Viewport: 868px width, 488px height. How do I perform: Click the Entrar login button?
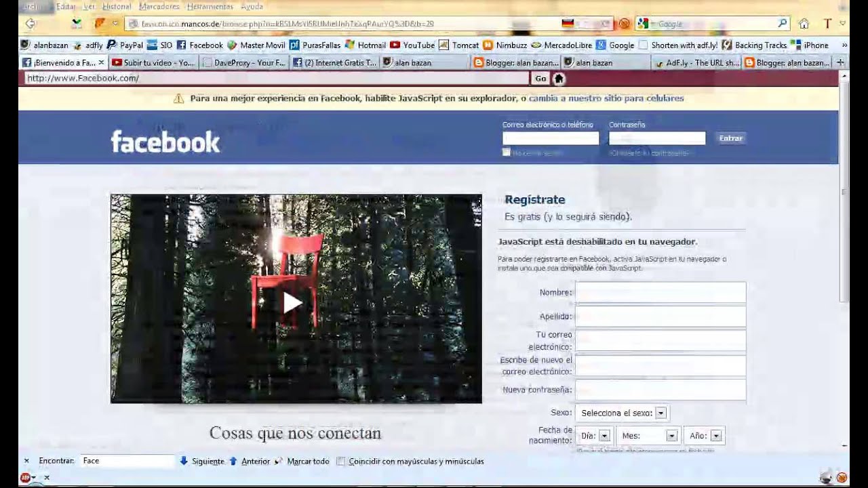[730, 138]
